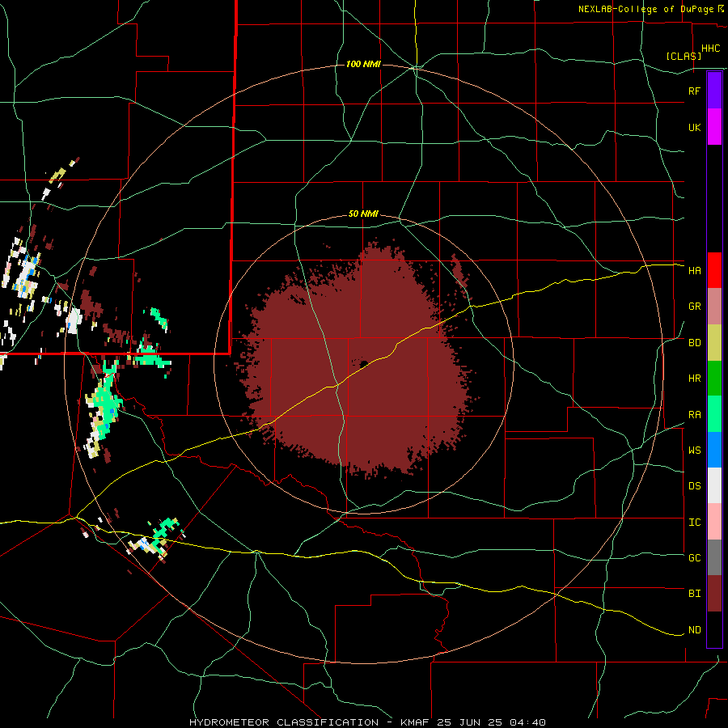The width and height of the screenshot is (728, 728).
Task: Click the 'HHC' product label
Action: (x=710, y=49)
